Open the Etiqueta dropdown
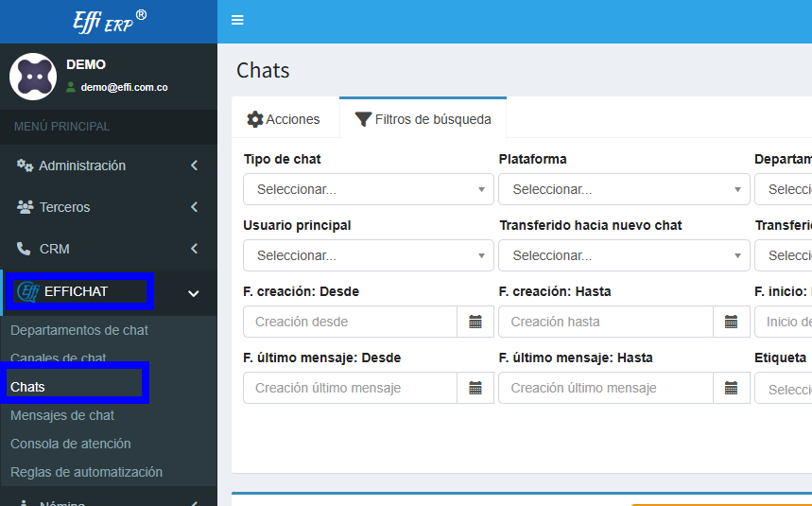The image size is (812, 506). coord(783,388)
